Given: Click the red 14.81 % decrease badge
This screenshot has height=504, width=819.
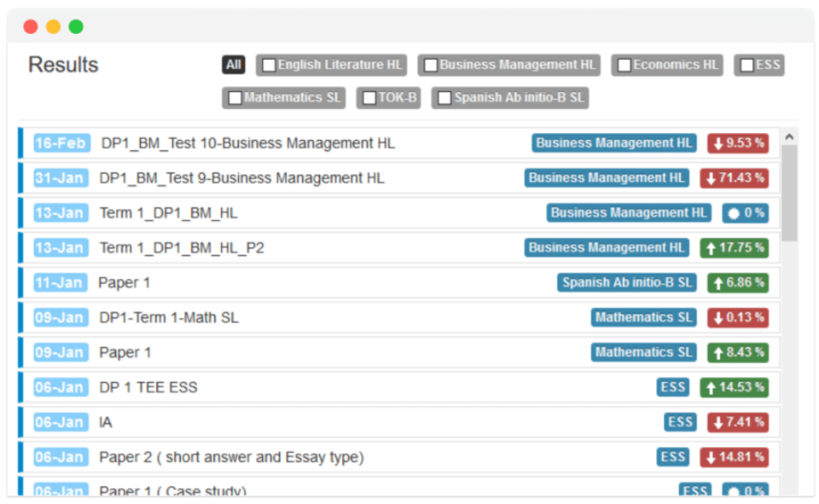Looking at the screenshot, I should tap(734, 457).
